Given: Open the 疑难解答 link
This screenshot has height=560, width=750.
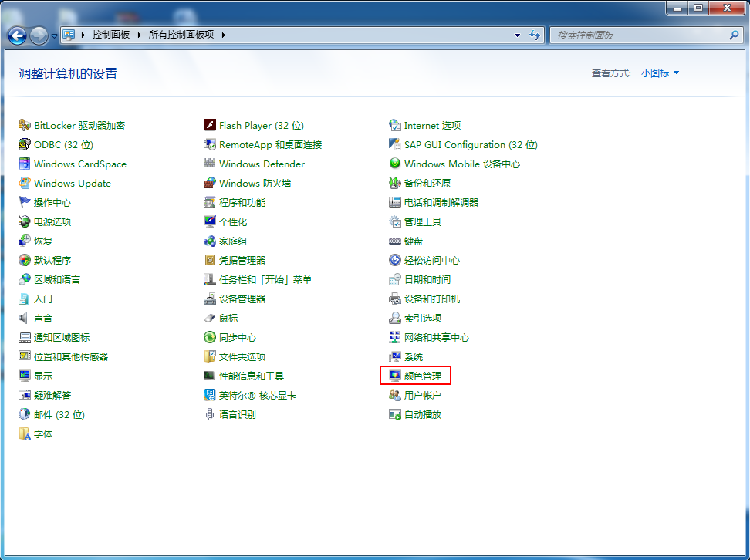Looking at the screenshot, I should (52, 396).
